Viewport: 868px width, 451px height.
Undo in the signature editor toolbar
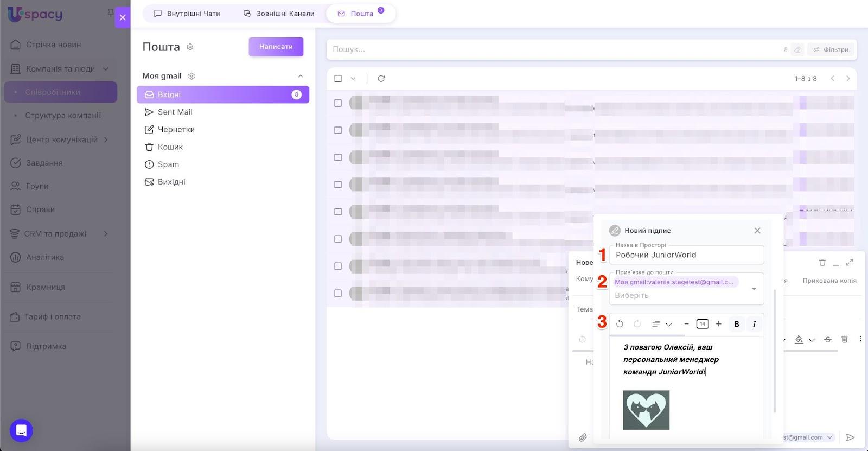[x=620, y=324]
